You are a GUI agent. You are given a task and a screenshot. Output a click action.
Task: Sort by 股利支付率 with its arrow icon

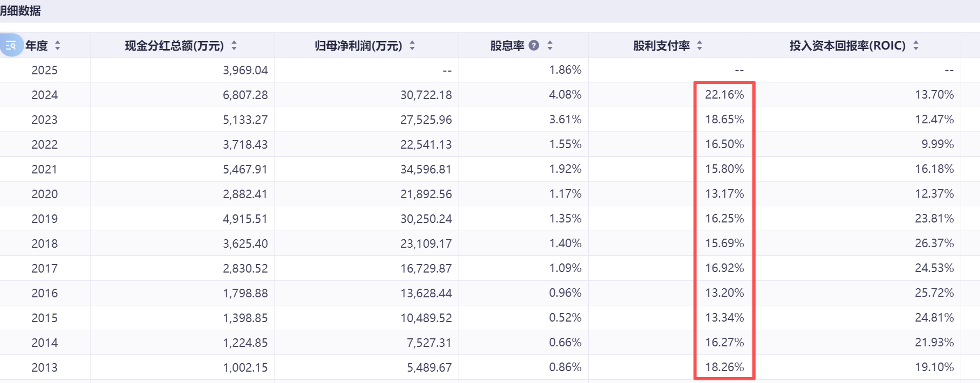click(x=700, y=46)
